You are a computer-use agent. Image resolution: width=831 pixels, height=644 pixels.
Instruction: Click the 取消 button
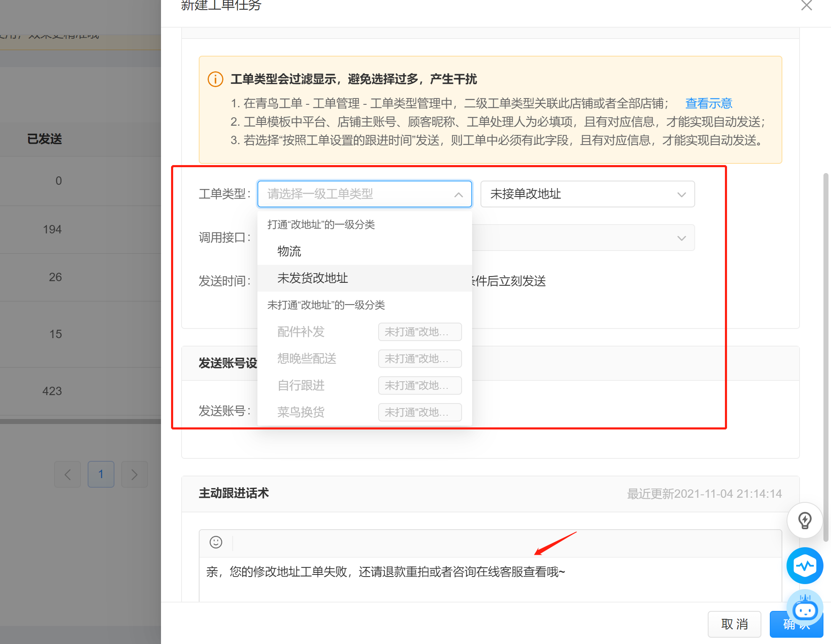tap(734, 624)
